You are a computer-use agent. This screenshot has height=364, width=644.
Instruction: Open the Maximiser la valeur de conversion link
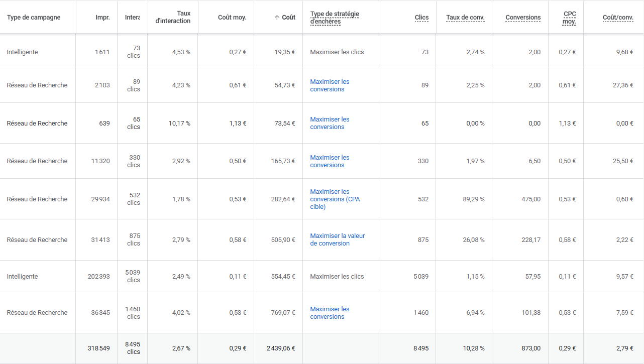click(337, 239)
